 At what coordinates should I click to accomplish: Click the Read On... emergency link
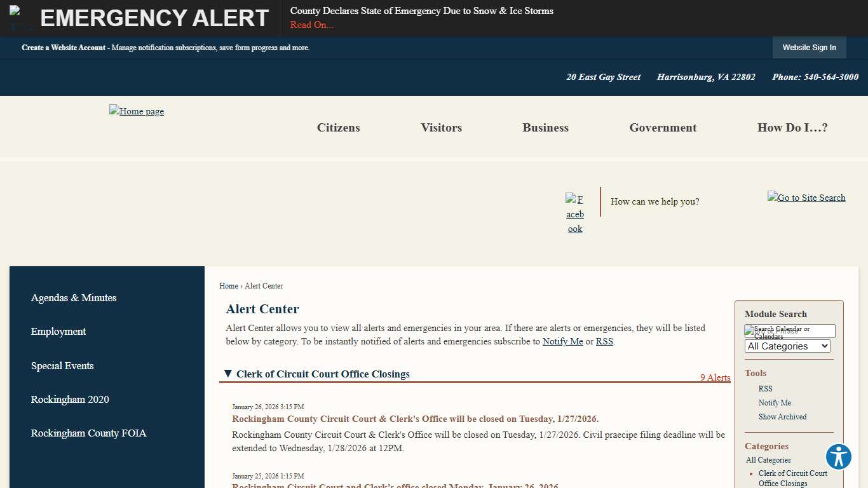pos(311,25)
